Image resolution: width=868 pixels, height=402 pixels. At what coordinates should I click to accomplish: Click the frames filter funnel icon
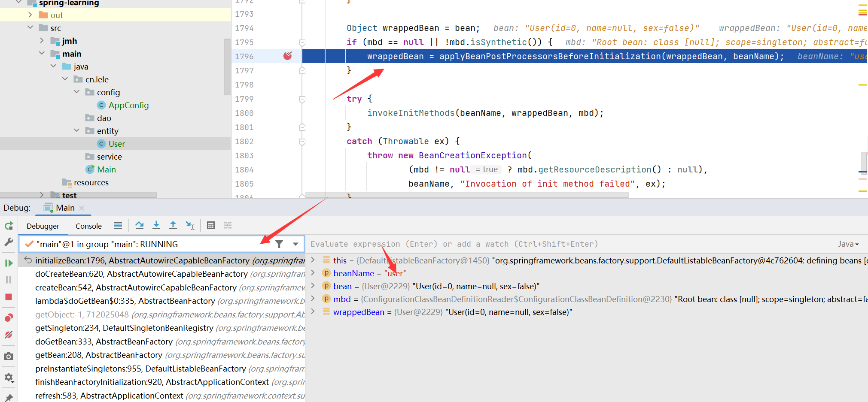tap(279, 244)
